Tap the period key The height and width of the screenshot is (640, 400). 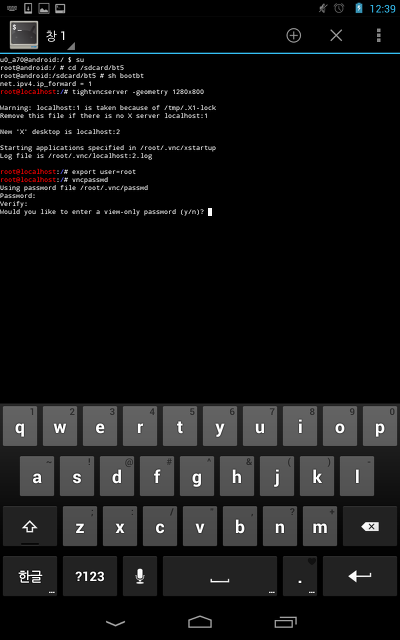click(x=300, y=576)
